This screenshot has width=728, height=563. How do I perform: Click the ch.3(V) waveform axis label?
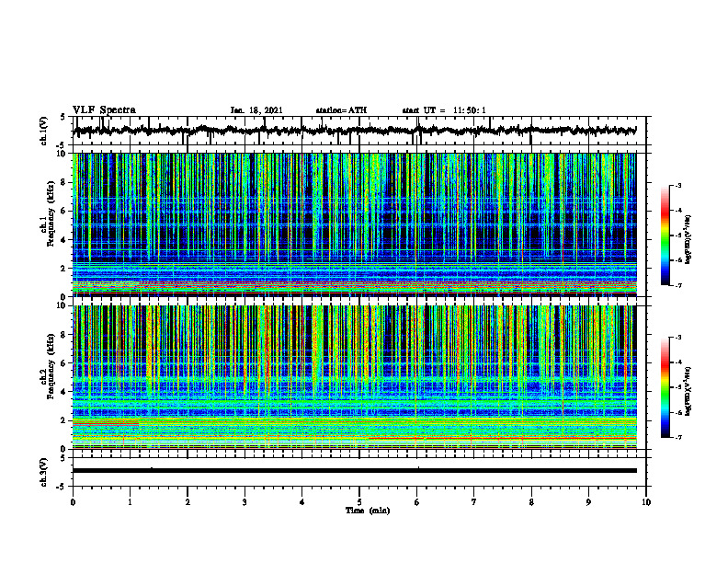point(44,473)
